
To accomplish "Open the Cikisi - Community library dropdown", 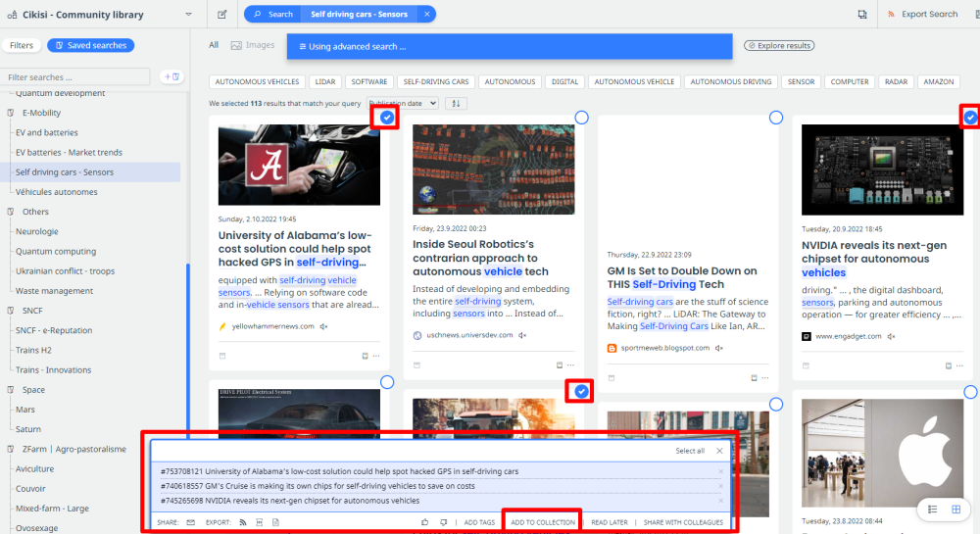I will point(188,15).
